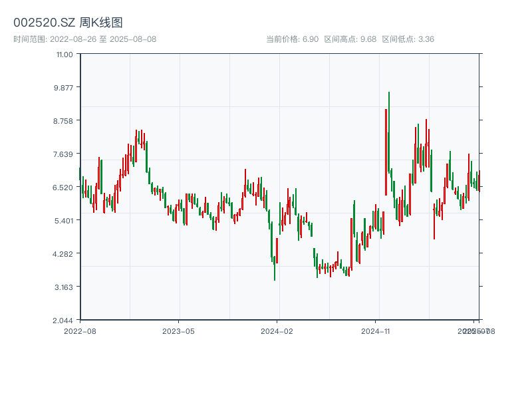The image size is (532, 399).
Task: Click the y-axis label 3.163
Action: pyautogui.click(x=64, y=287)
